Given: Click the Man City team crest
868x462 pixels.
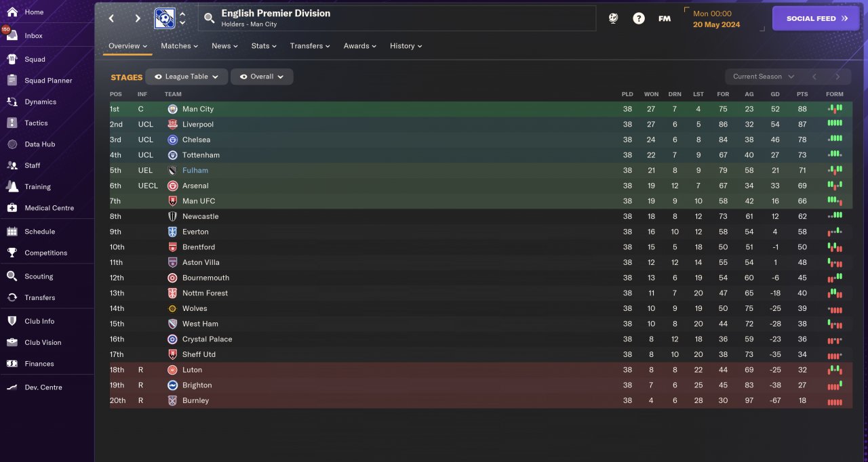Looking at the screenshot, I should pos(172,109).
